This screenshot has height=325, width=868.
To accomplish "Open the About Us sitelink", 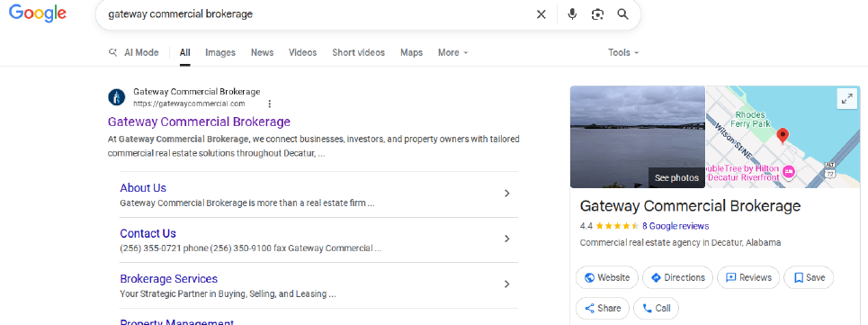I will click(x=143, y=187).
